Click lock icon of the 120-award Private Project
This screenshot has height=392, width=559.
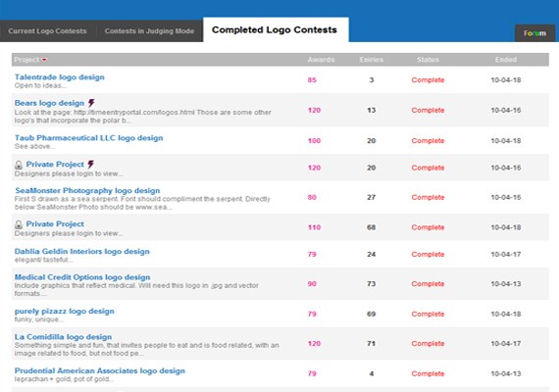point(19,165)
